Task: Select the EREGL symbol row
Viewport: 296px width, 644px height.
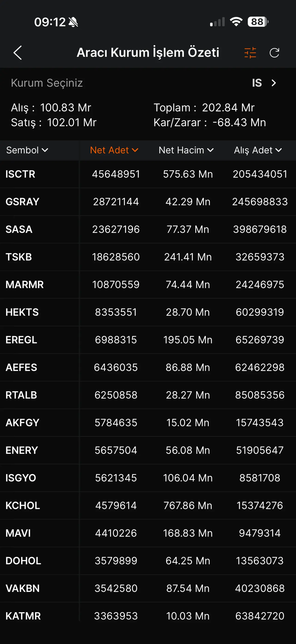Action: (21, 340)
